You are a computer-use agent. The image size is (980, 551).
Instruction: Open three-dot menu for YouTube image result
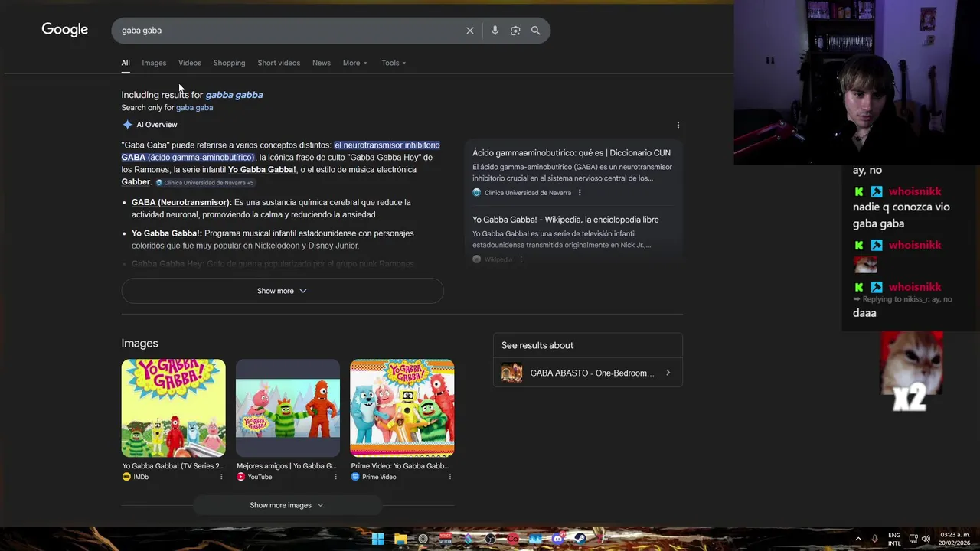tap(335, 477)
